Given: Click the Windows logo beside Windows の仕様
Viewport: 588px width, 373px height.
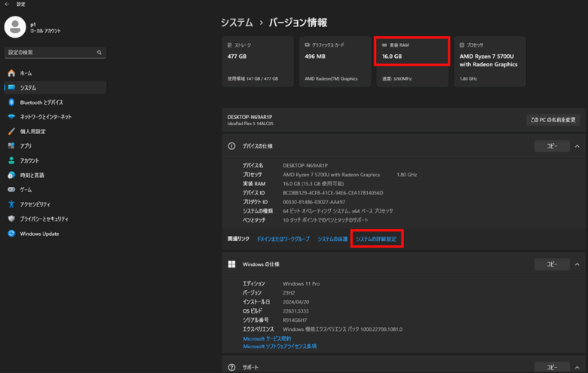Looking at the screenshot, I should 231,264.
